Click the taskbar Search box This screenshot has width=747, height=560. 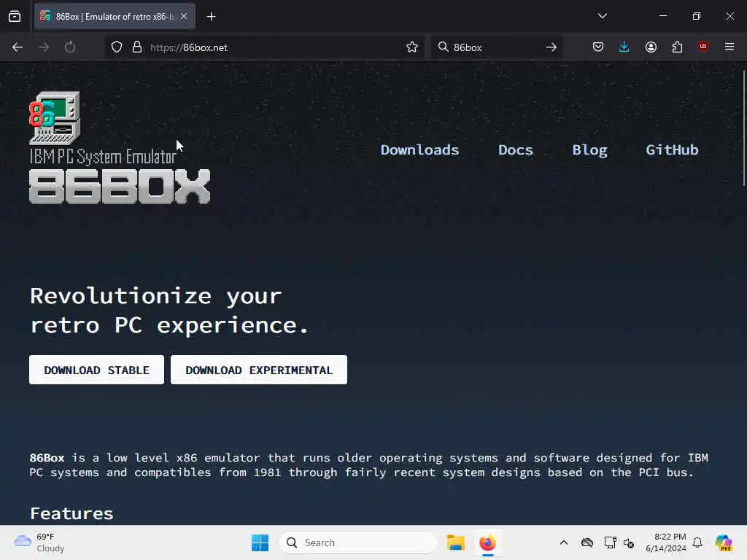tap(358, 542)
